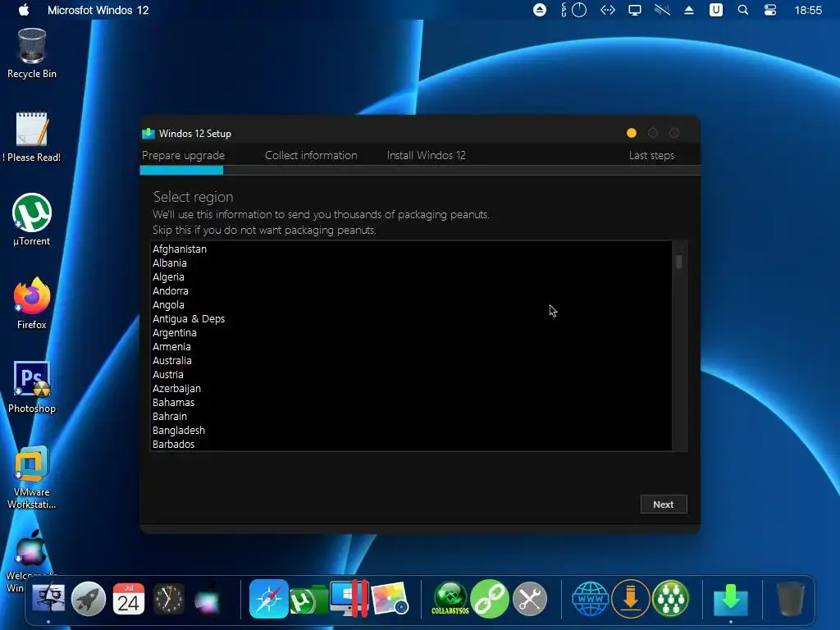
Task: Click the muted volume icon in menu bar
Action: click(662, 10)
